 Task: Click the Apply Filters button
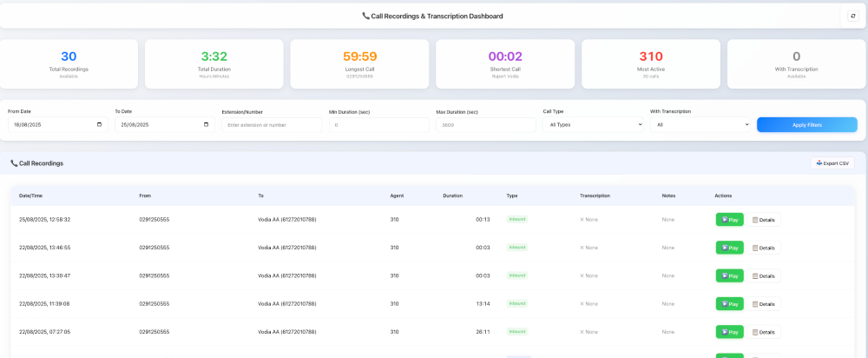click(x=806, y=124)
